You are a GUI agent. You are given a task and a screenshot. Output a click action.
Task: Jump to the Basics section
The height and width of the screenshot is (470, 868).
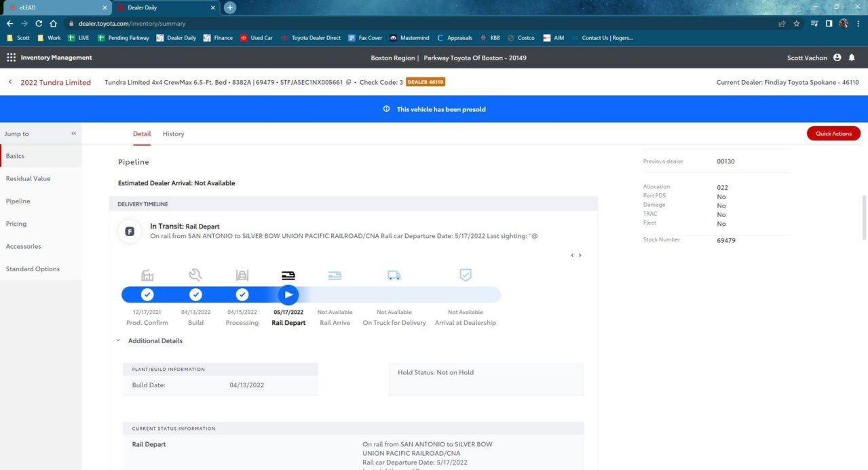41,156
